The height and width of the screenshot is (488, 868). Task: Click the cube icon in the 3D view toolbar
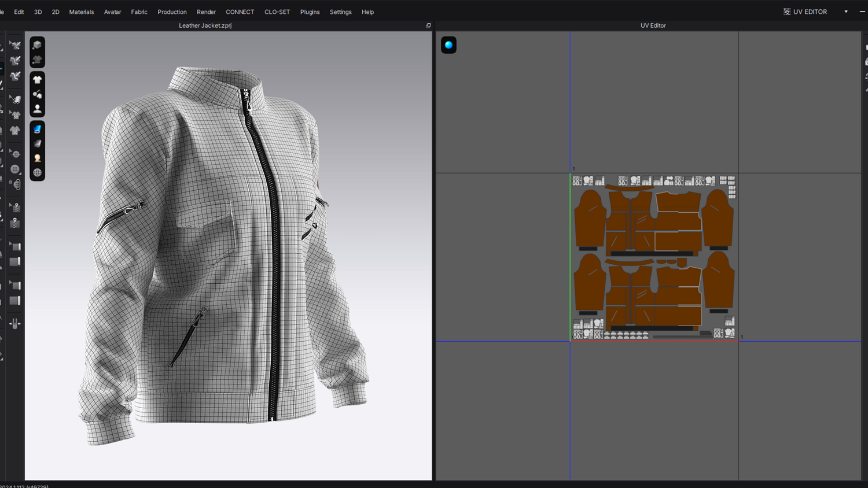click(38, 45)
